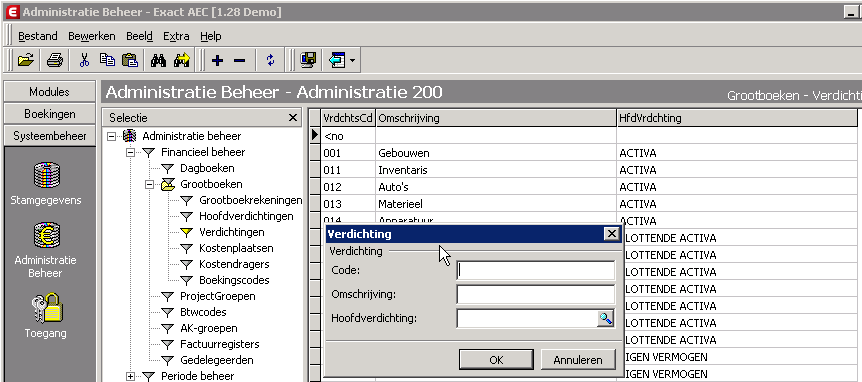Screen dimensions: 862x382
Task: Click the Inventaris table cell
Action: point(496,170)
